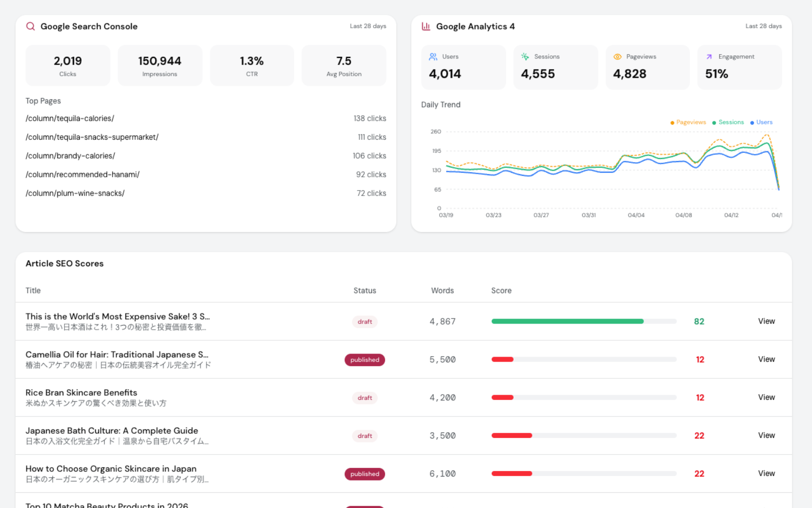Open How to Choose Organic Skincare title
Viewport: 812px width, 508px height.
point(111,469)
